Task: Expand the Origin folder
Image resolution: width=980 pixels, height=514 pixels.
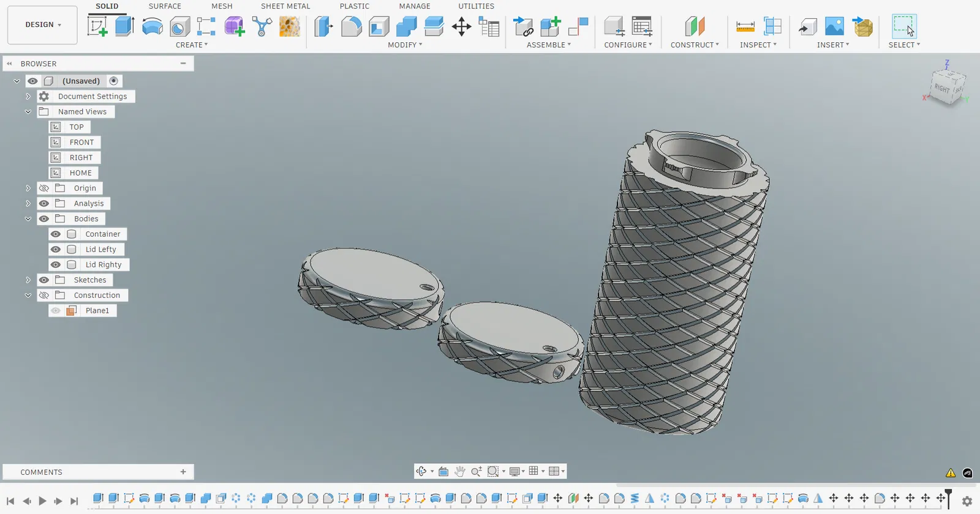Action: coord(28,188)
